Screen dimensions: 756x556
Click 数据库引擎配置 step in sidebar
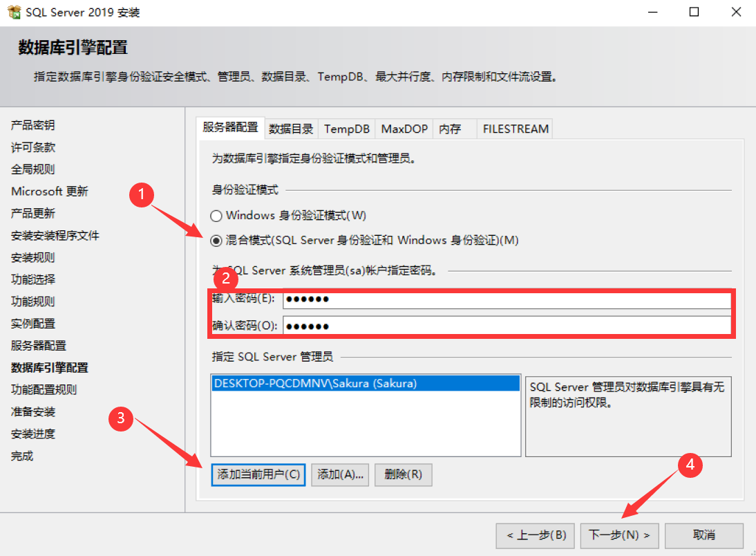click(50, 368)
